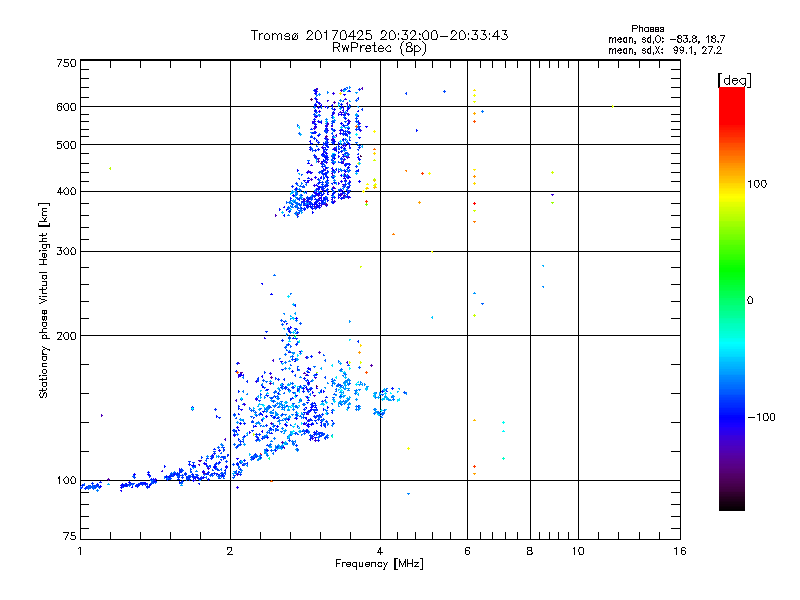
Task: Click the 'mean, sd,X: 99.1, 27.2' line
Action: [665, 51]
